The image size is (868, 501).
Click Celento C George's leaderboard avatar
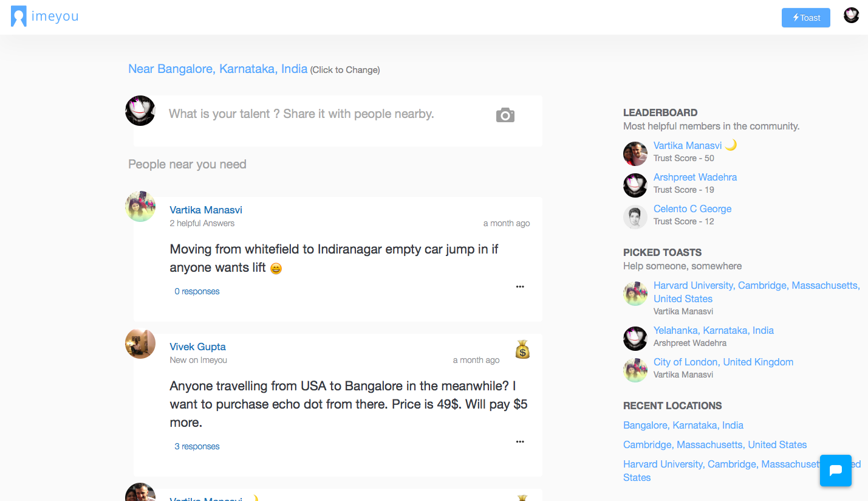point(635,217)
